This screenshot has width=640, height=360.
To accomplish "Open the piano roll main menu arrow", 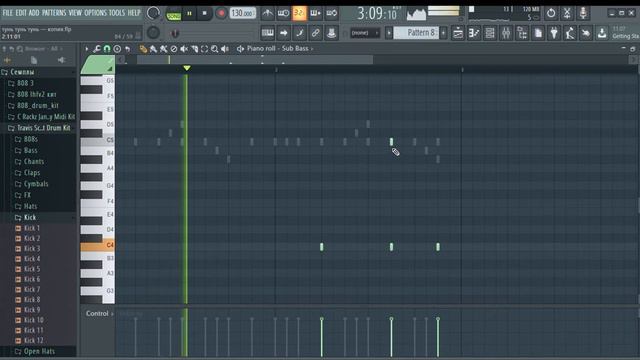I will point(87,49).
